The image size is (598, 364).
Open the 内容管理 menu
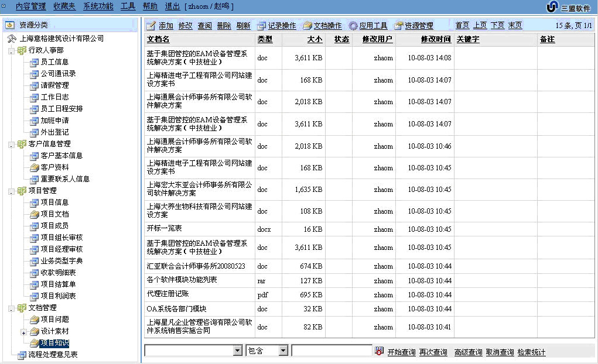pyautogui.click(x=30, y=6)
